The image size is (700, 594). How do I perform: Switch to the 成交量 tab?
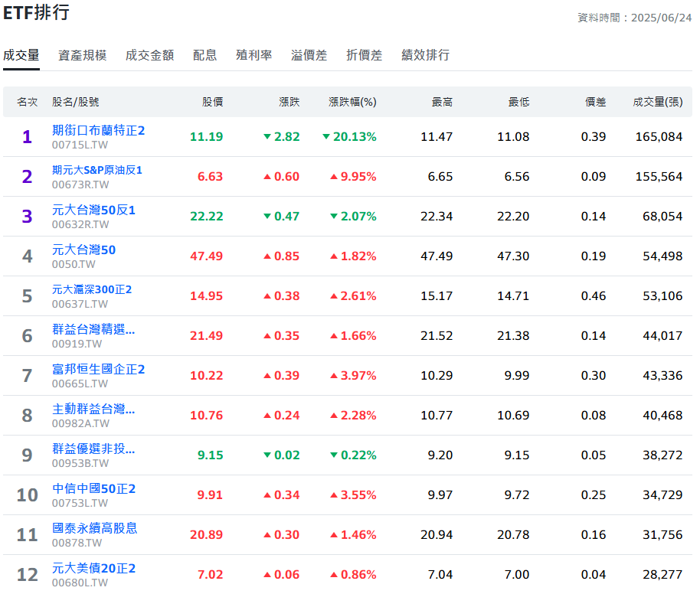(x=21, y=55)
